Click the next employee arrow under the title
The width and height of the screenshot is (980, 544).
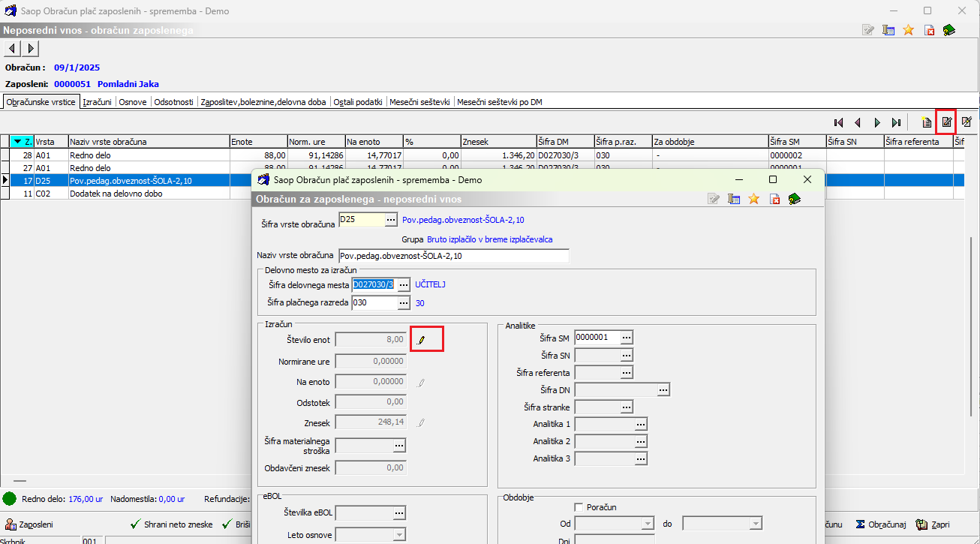tap(30, 49)
